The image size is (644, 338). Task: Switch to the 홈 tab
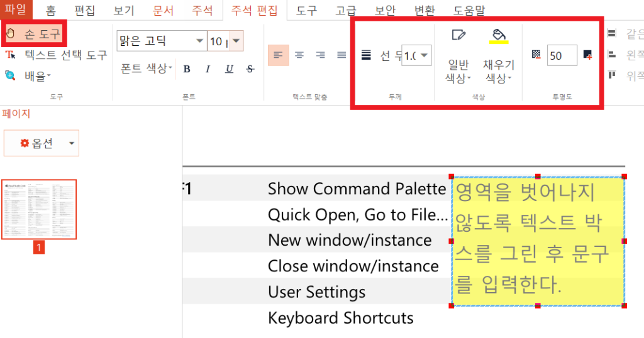(x=51, y=10)
